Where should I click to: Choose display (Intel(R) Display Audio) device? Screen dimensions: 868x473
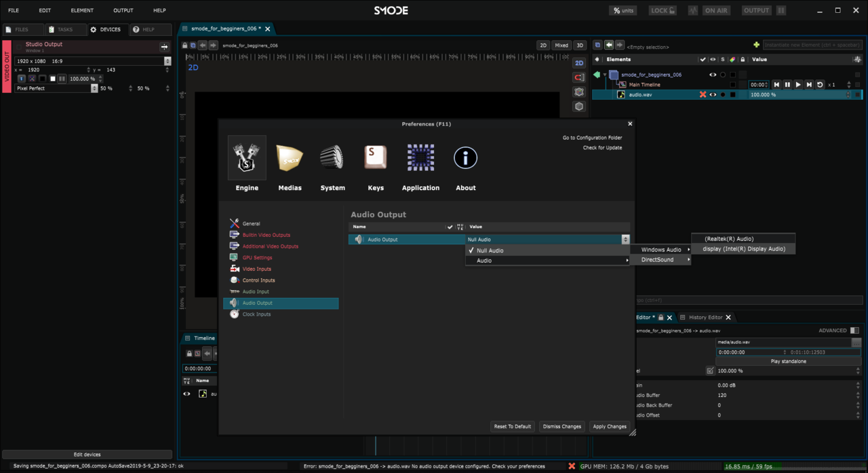tap(743, 249)
